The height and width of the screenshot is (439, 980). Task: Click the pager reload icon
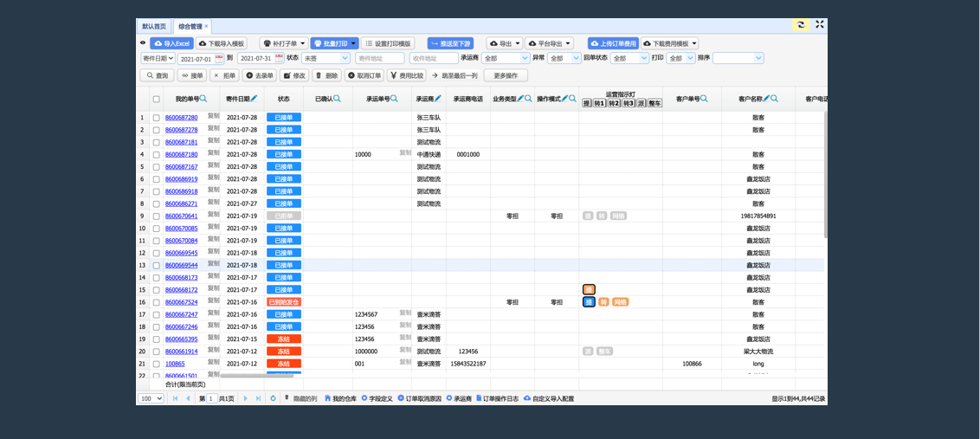pyautogui.click(x=273, y=398)
